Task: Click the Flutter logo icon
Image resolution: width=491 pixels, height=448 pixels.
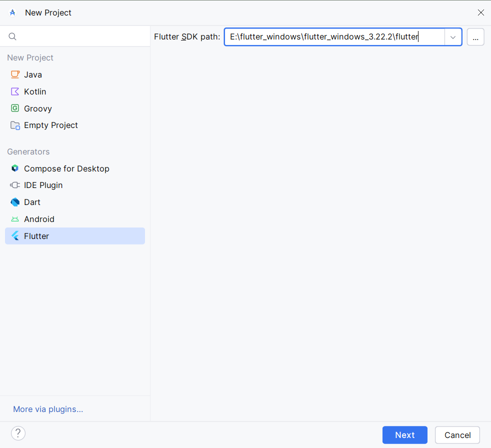Action: [15, 236]
